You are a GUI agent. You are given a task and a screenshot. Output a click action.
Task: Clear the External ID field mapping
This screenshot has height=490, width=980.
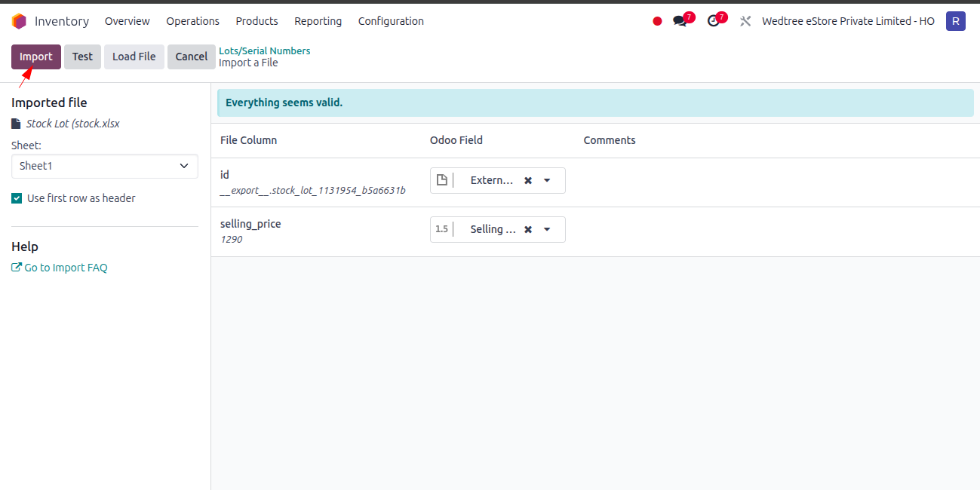pos(528,181)
